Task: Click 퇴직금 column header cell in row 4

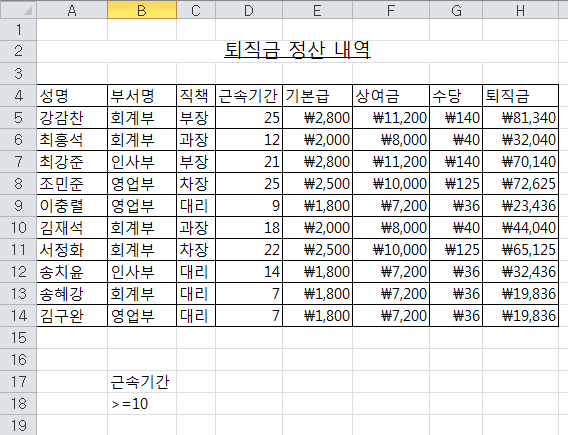Action: [x=521, y=96]
